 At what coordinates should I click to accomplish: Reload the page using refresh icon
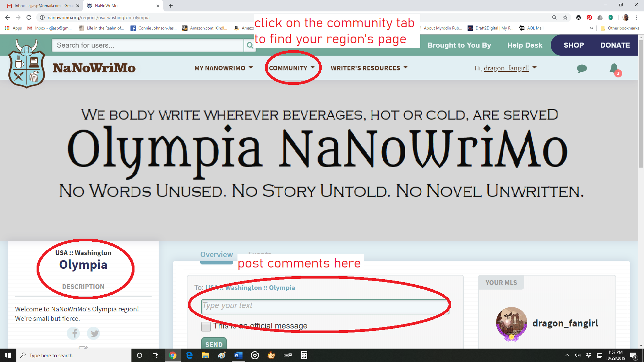tap(29, 17)
